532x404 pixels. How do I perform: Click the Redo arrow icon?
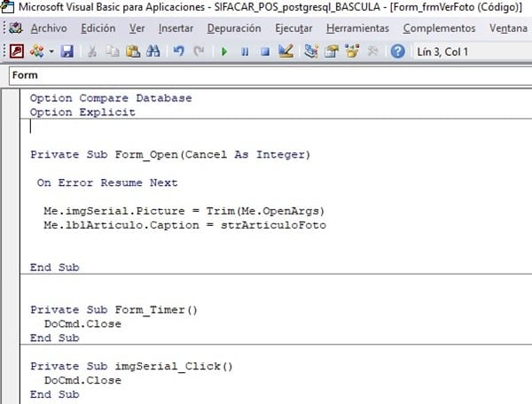click(199, 51)
